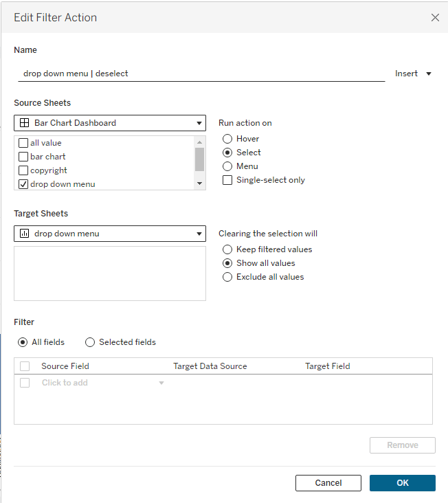Open the Target Sheets 'drop down menu' dropdown

point(110,234)
